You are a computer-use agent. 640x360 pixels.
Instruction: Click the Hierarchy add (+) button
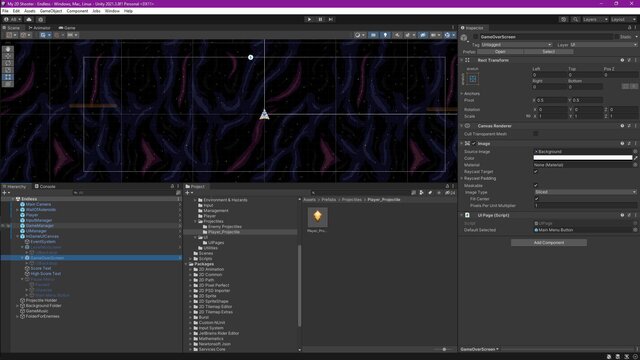tap(5, 193)
